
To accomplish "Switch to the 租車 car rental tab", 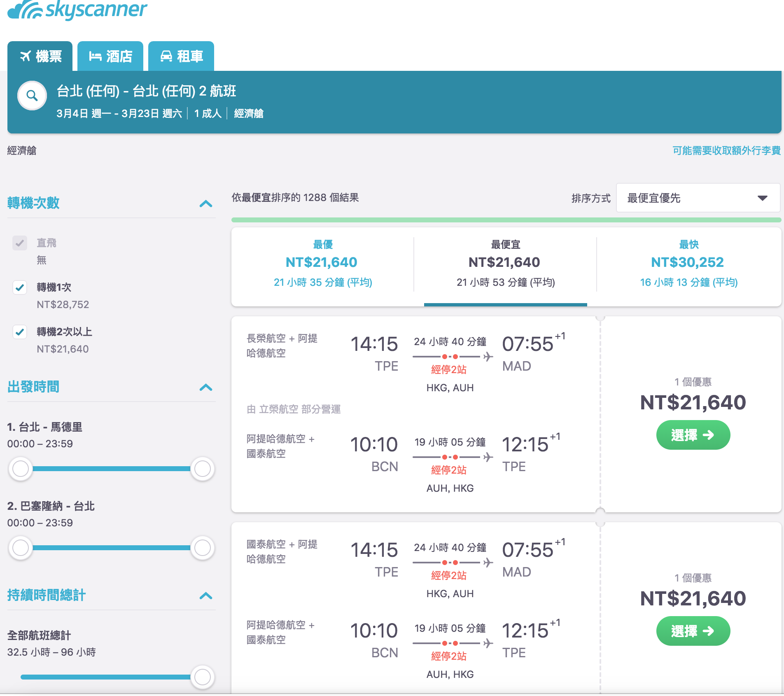I will [x=181, y=56].
